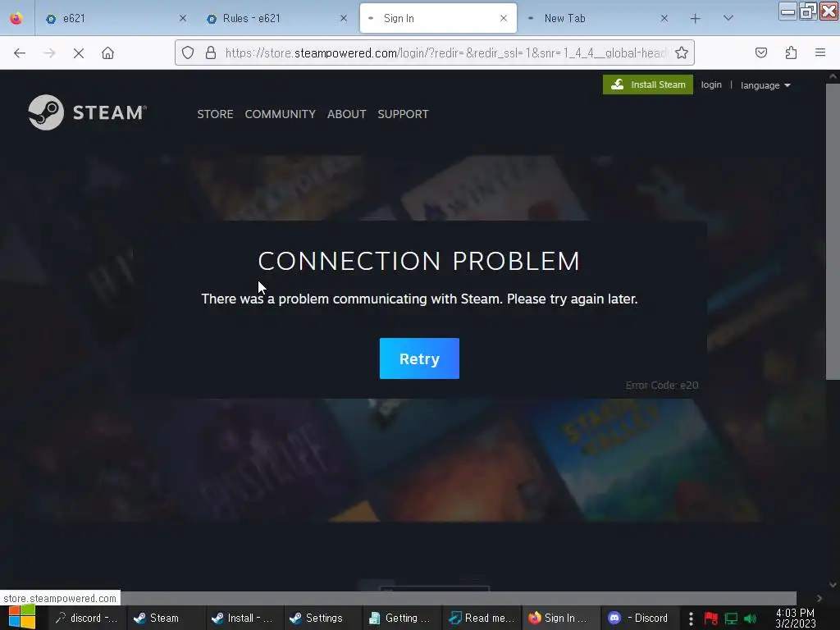Switch to Settings taskbar window

(x=323, y=618)
